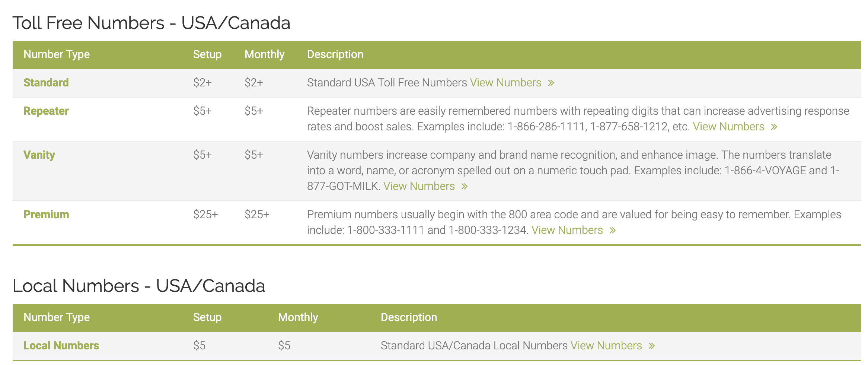Click View Numbers for USA/Canada Local Numbers

pyautogui.click(x=606, y=346)
